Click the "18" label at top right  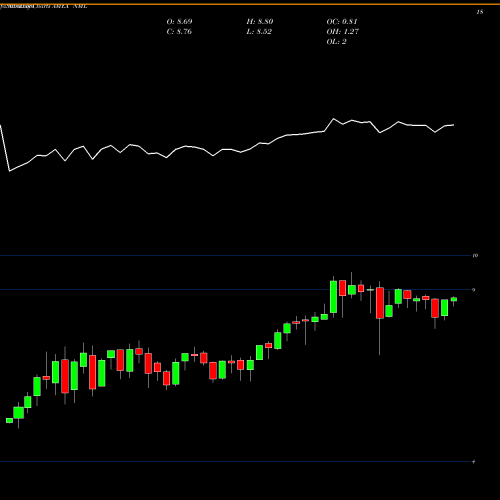tap(480, 12)
